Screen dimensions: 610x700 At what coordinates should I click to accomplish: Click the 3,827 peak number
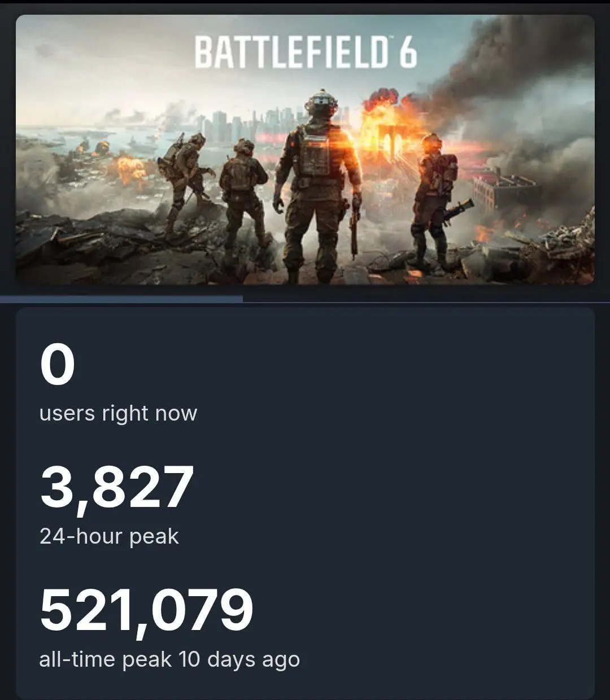(x=117, y=487)
